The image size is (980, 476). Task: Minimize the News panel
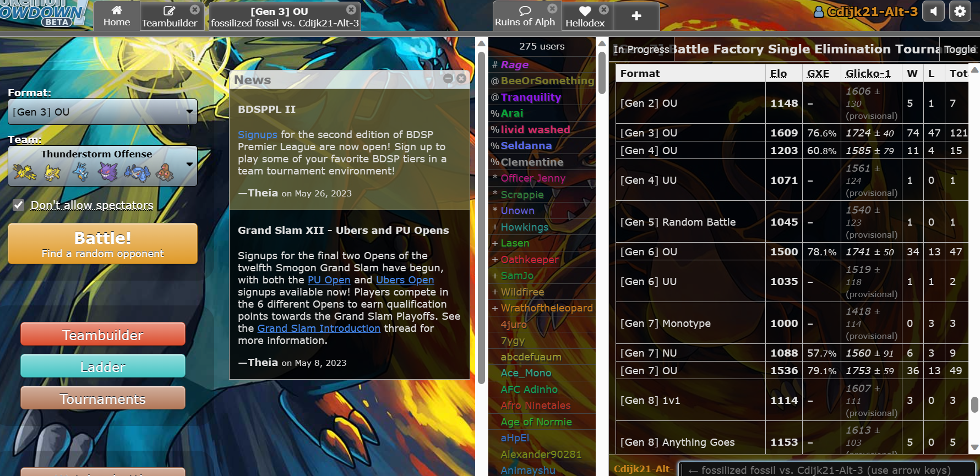pos(448,79)
